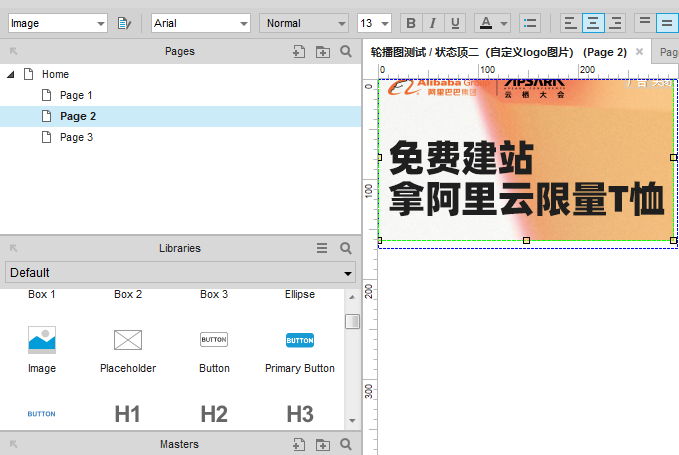
Task: Click the style editor icon beside Image
Action: tap(124, 23)
